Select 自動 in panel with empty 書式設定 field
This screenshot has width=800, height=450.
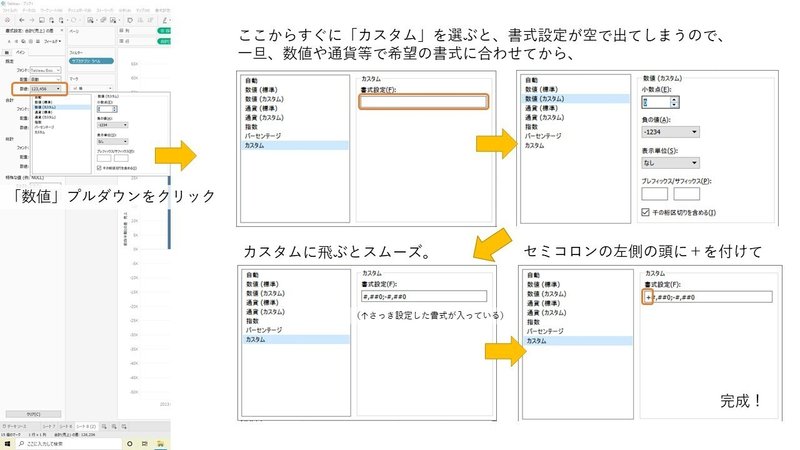pos(251,81)
